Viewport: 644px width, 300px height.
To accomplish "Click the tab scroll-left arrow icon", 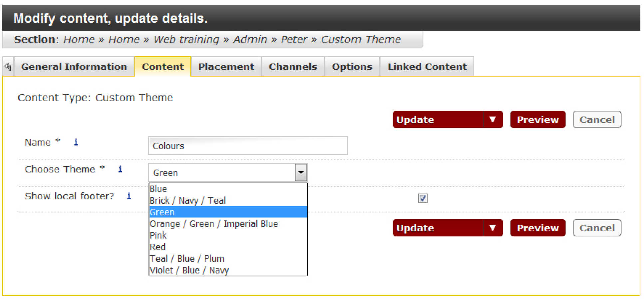I will click(x=8, y=67).
